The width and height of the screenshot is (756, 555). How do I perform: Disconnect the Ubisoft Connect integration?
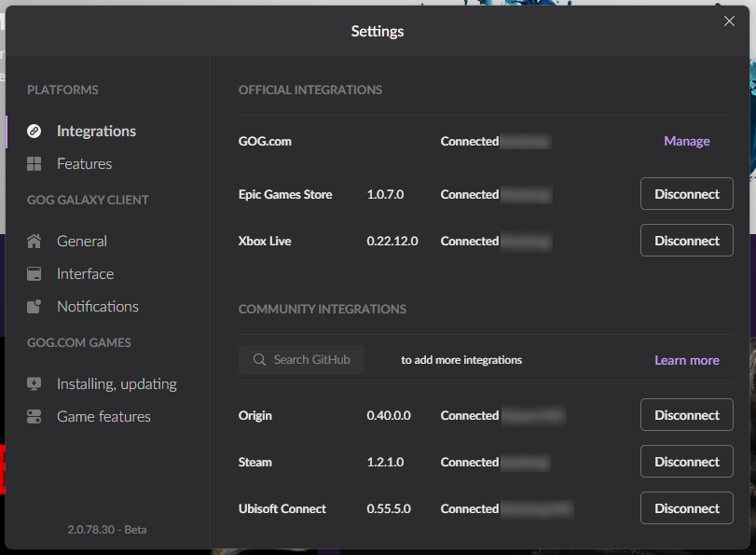coord(687,508)
